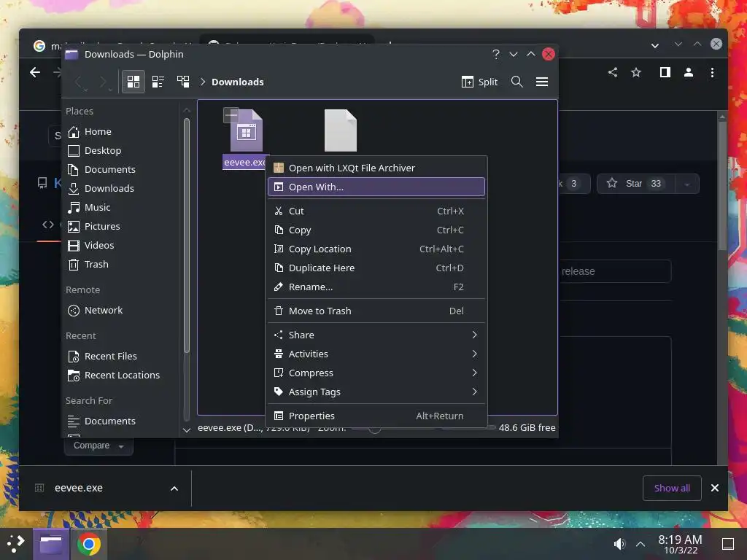Image resolution: width=747 pixels, height=560 pixels.
Task: Select the blank document file icon
Action: tap(340, 131)
